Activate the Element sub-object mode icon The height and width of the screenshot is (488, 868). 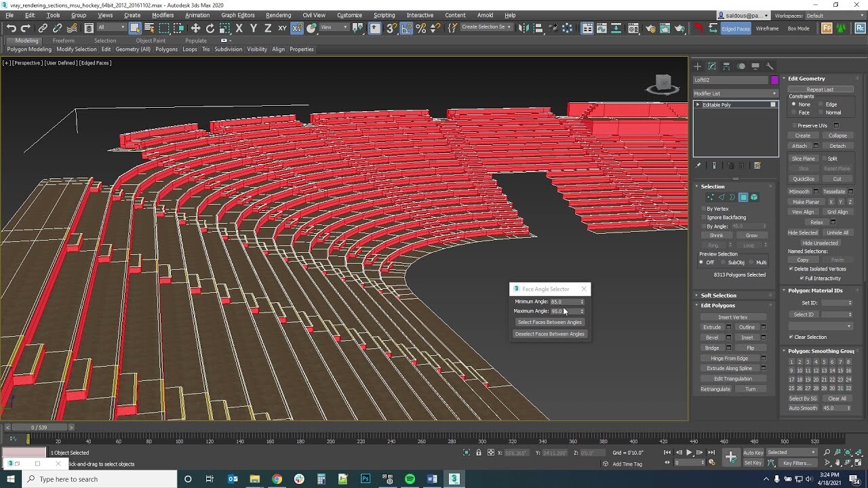(754, 197)
